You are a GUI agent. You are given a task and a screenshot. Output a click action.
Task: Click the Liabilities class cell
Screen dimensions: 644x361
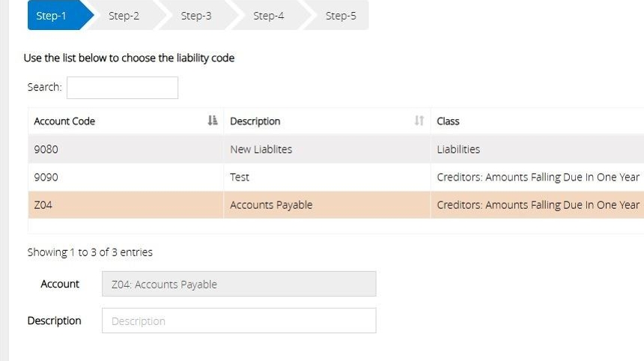coord(458,149)
